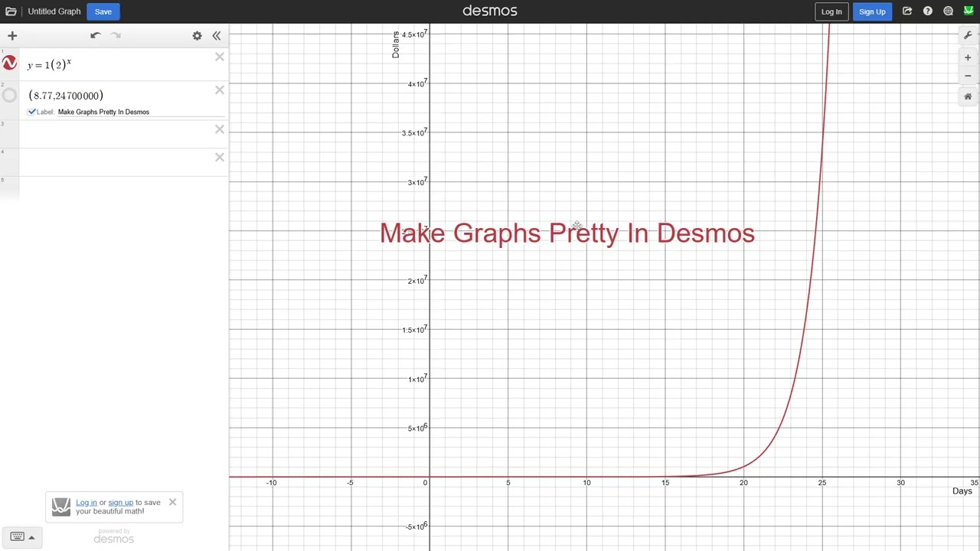
Task: Zoom in with the plus button
Action: pyautogui.click(x=968, y=57)
